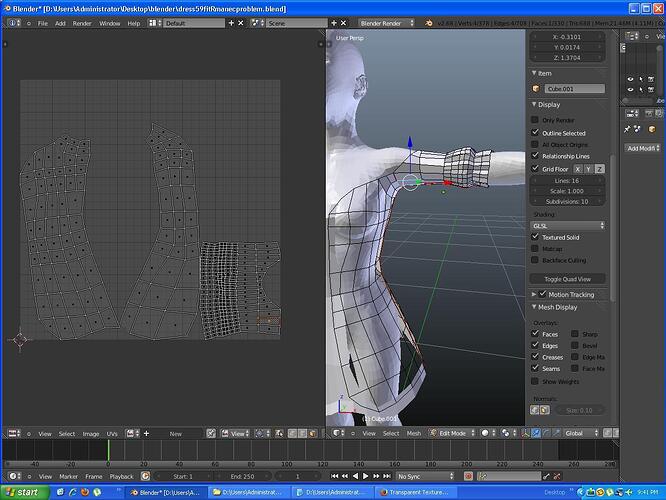Viewport: 666px width, 500px height.
Task: Delete the current screen layout
Action: coord(241,23)
